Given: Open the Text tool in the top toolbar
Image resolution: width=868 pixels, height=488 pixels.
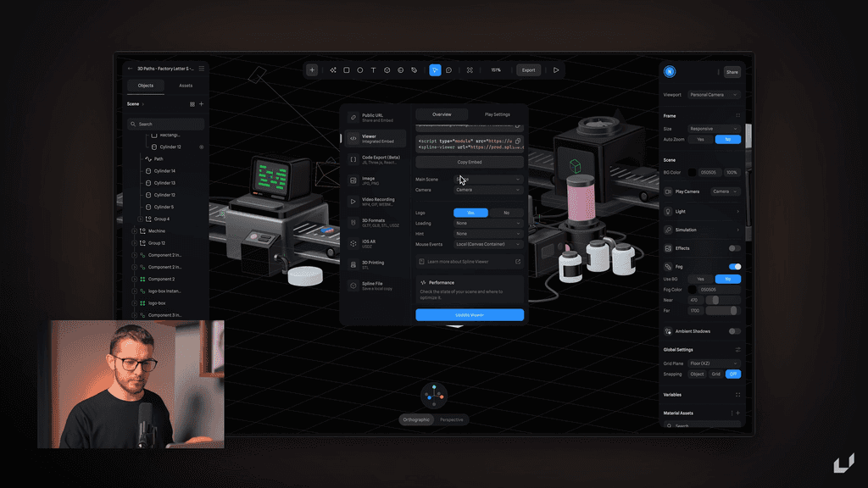Looking at the screenshot, I should coord(371,69).
